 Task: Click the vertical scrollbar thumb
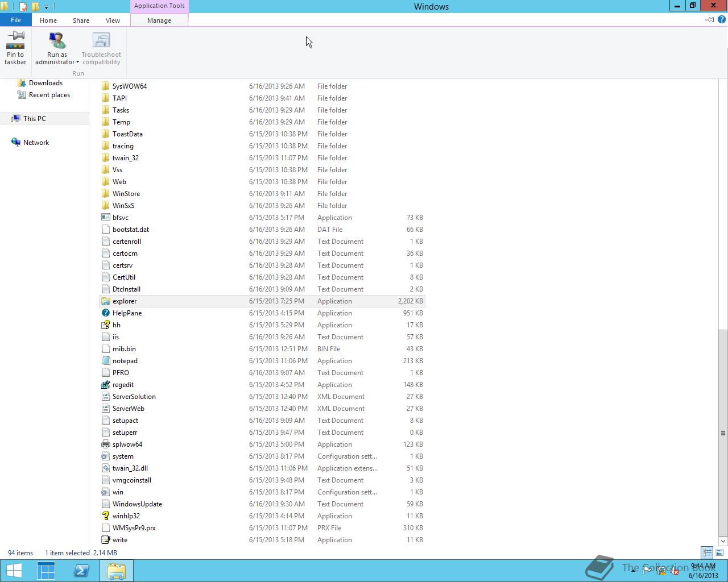tap(723, 433)
